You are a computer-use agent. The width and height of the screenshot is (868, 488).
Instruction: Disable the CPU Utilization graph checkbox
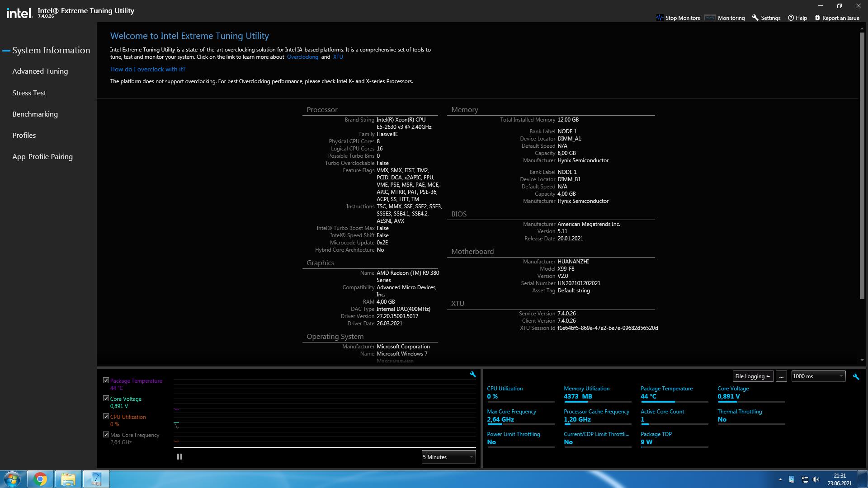click(x=106, y=417)
